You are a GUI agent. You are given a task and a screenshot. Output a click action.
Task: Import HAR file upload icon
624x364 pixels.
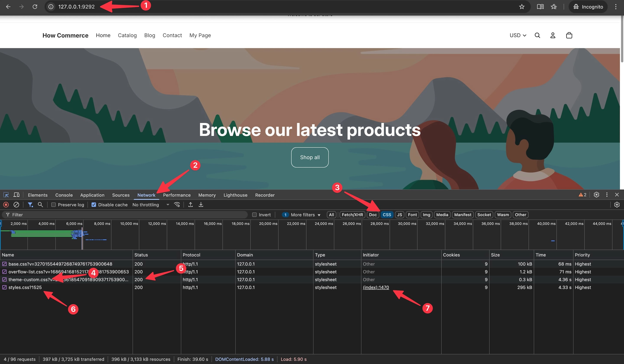click(x=190, y=205)
